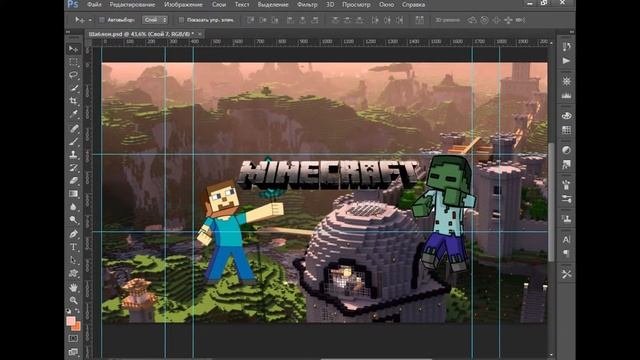Click 3D camera icon at options bar end
The image size is (640, 360).
click(x=520, y=20)
